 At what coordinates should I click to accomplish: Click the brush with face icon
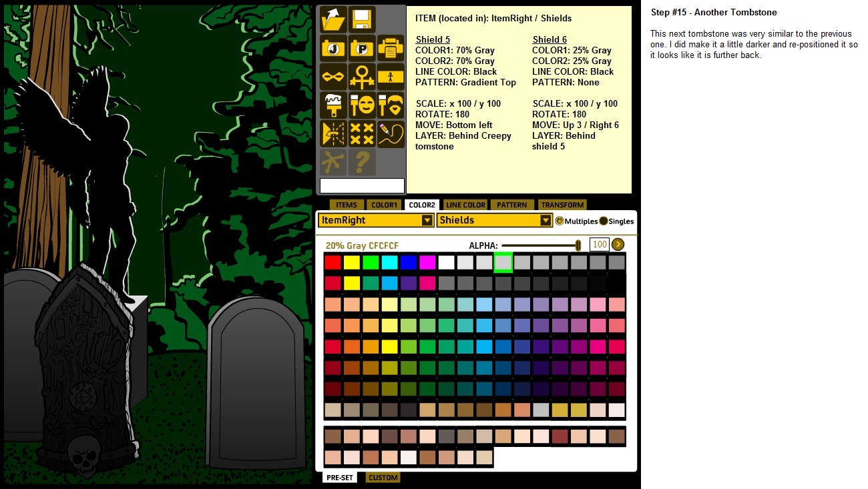click(x=362, y=105)
